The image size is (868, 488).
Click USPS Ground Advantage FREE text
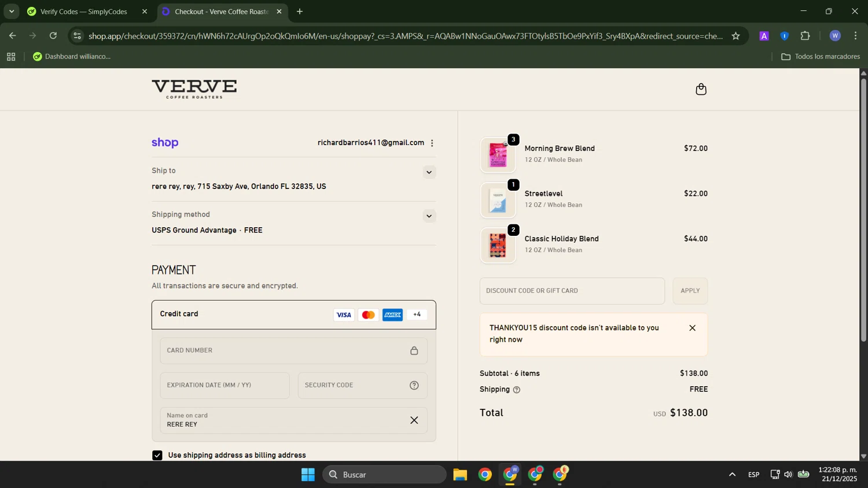click(x=207, y=230)
